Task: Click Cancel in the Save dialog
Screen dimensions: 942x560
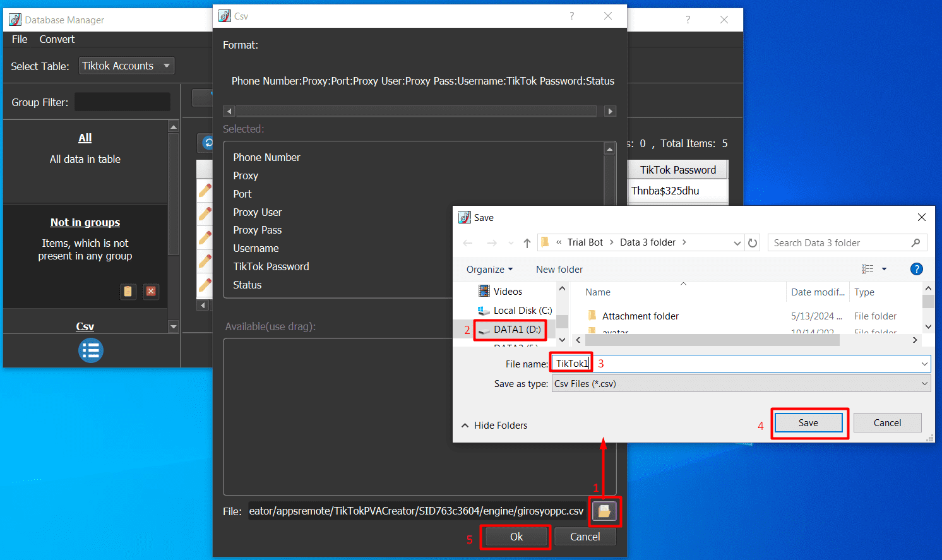Action: (x=887, y=423)
